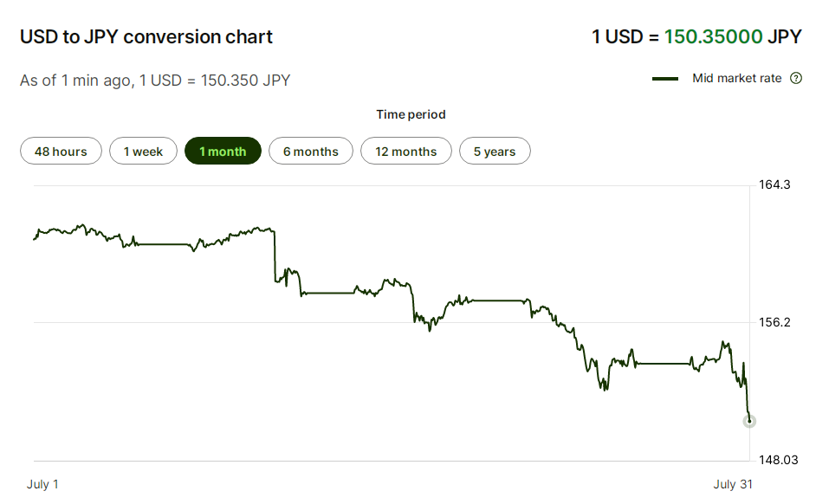The height and width of the screenshot is (504, 816).
Task: Click the 164.3 y-axis value
Action: (774, 184)
